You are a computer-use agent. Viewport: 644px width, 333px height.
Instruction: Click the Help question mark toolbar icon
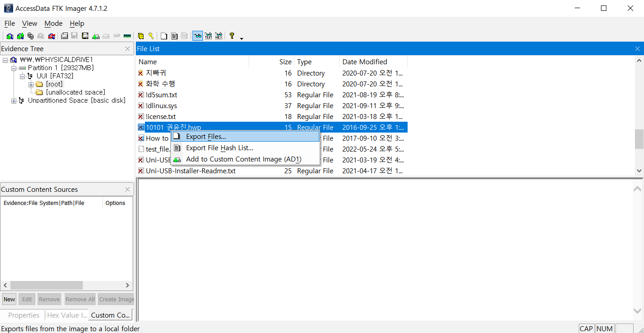pyautogui.click(x=231, y=36)
